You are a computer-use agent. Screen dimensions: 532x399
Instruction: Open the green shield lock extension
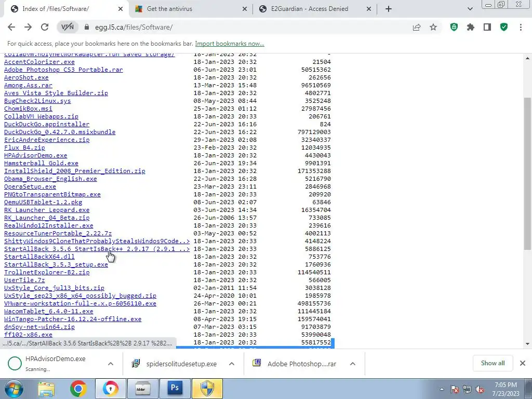tap(454, 27)
